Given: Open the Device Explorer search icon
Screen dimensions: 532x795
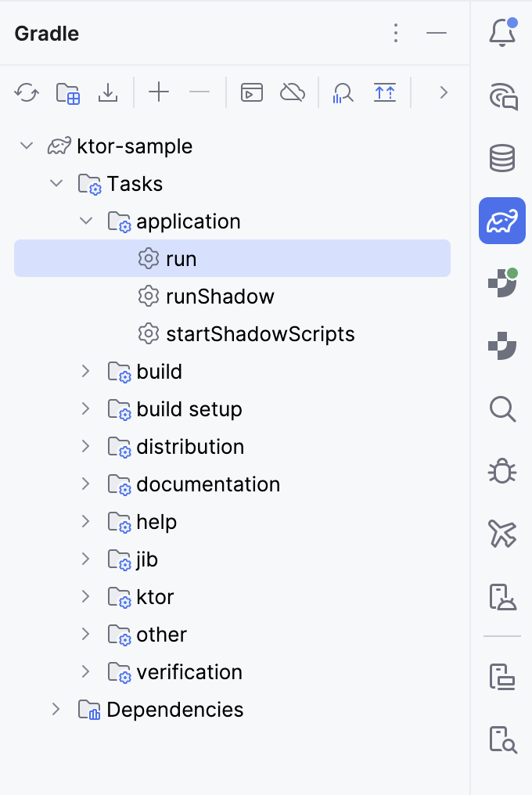Looking at the screenshot, I should (x=502, y=739).
